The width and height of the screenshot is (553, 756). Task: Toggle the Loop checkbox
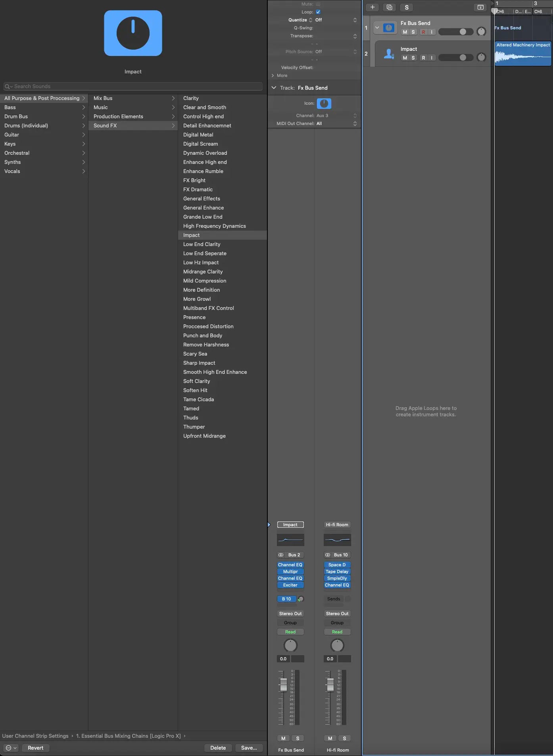318,12
